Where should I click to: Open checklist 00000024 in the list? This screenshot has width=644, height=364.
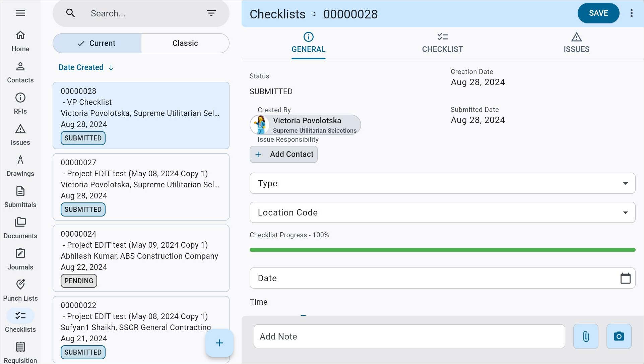pyautogui.click(x=141, y=258)
